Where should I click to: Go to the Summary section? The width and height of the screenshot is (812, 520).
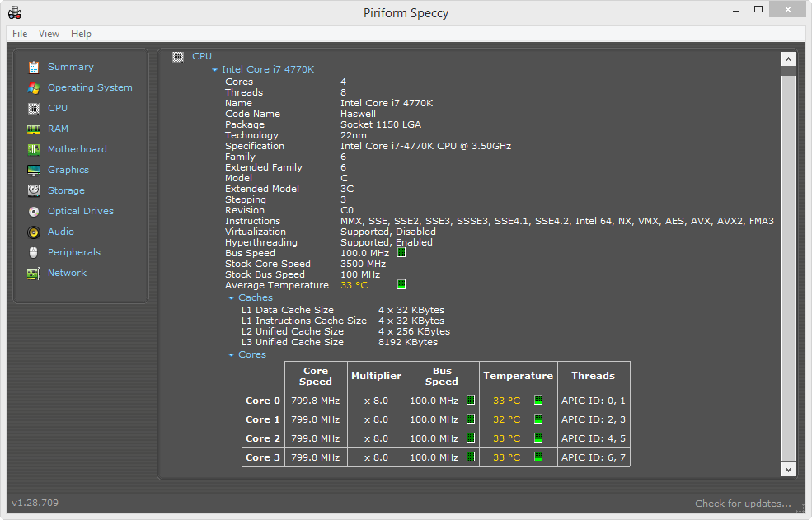click(x=70, y=67)
